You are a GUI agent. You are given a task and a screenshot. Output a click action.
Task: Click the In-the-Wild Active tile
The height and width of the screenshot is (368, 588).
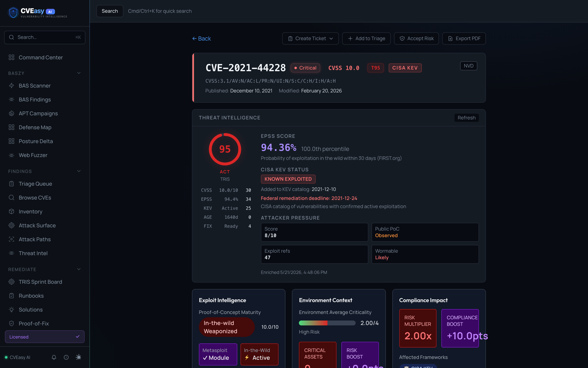click(x=259, y=354)
